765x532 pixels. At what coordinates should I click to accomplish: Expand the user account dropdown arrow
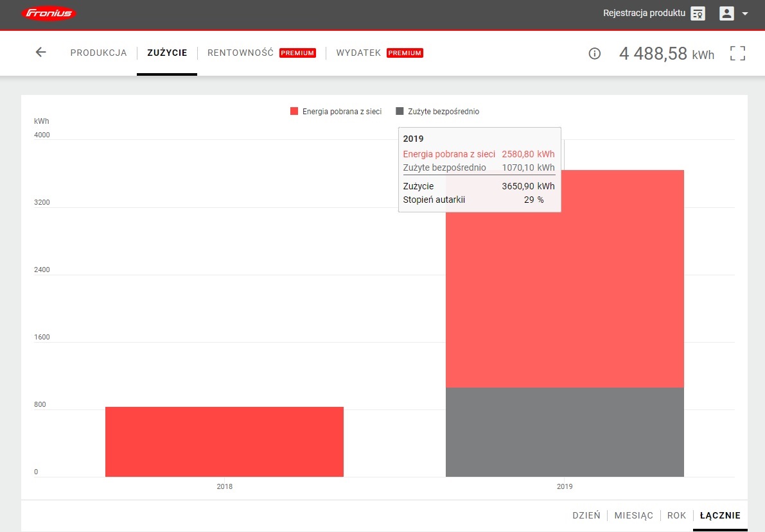[745, 14]
